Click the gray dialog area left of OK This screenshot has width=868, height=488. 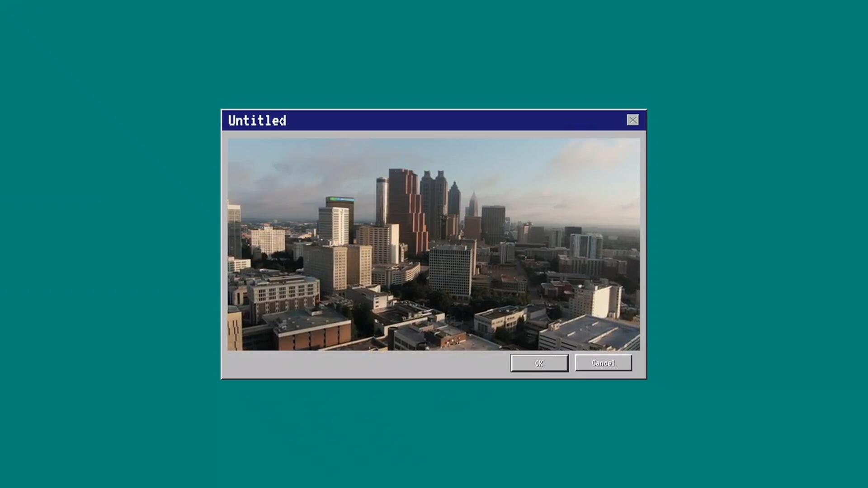coord(362,364)
